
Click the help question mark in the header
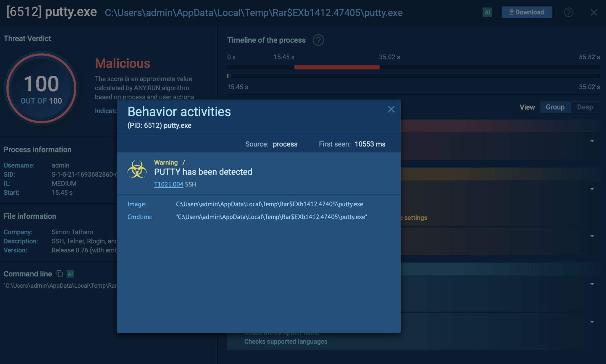tap(568, 12)
